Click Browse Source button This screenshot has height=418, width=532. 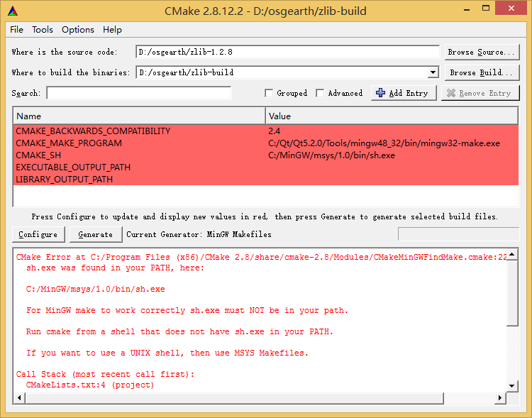(482, 52)
